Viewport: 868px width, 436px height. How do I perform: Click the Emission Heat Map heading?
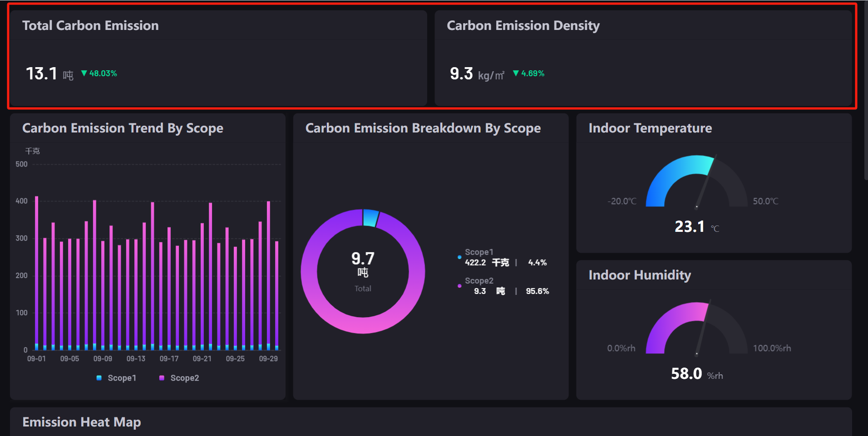click(x=82, y=422)
